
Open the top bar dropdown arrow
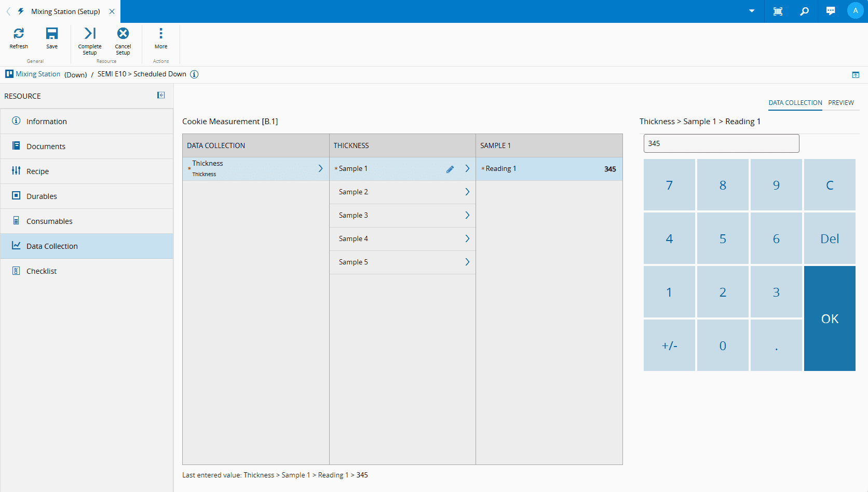pyautogui.click(x=752, y=11)
